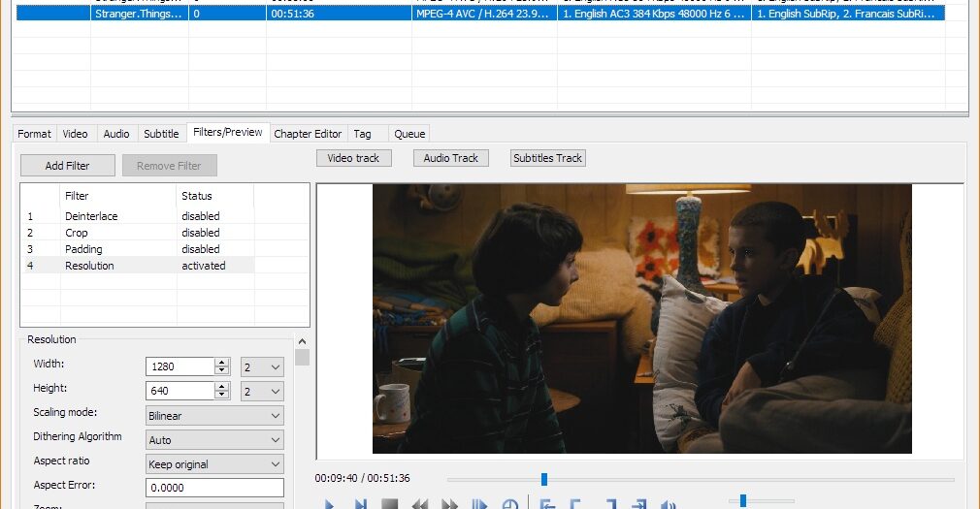Screen dimensions: 980x509
Task: Click the English AC3 384 Kbps audio cell
Action: [x=654, y=14]
